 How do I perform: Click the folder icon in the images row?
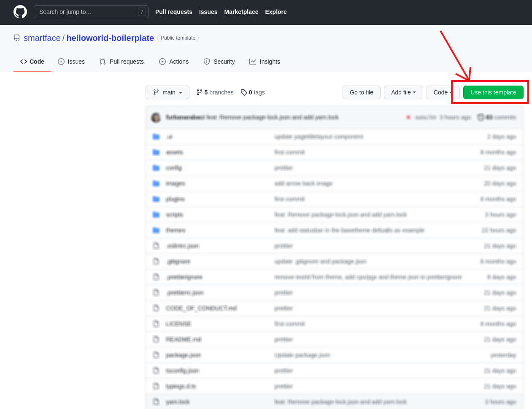pos(156,183)
